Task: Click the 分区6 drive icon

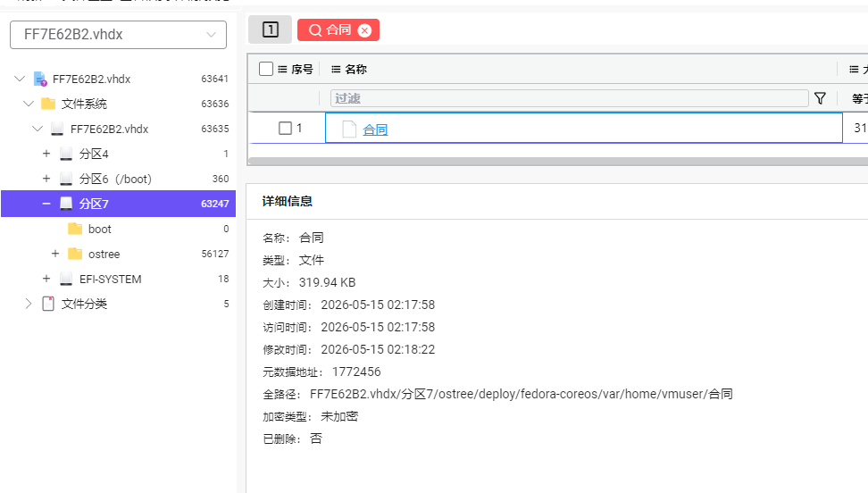Action: pos(66,179)
